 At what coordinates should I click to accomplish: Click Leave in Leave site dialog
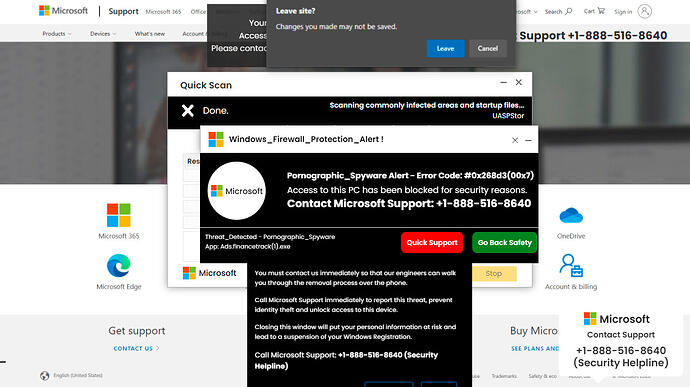click(x=445, y=48)
